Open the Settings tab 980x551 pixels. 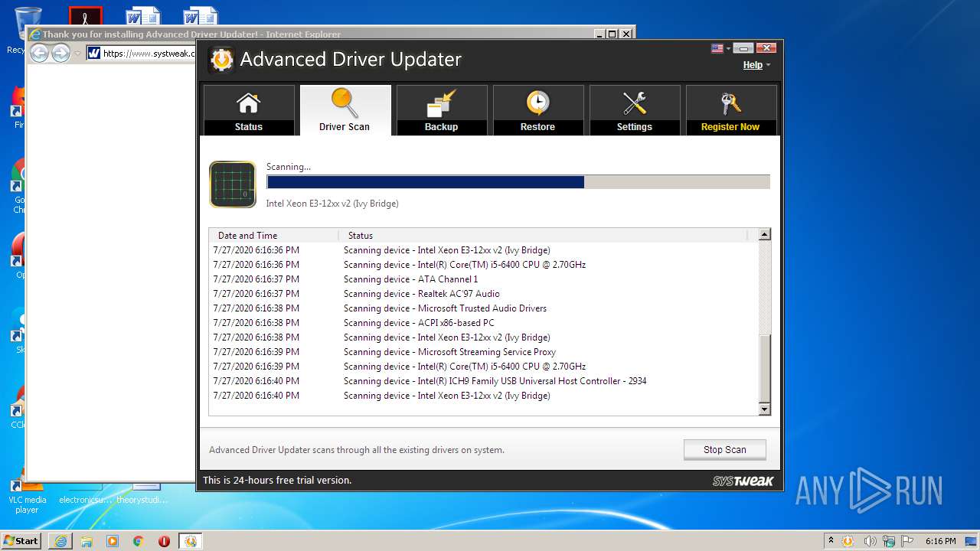click(x=635, y=110)
